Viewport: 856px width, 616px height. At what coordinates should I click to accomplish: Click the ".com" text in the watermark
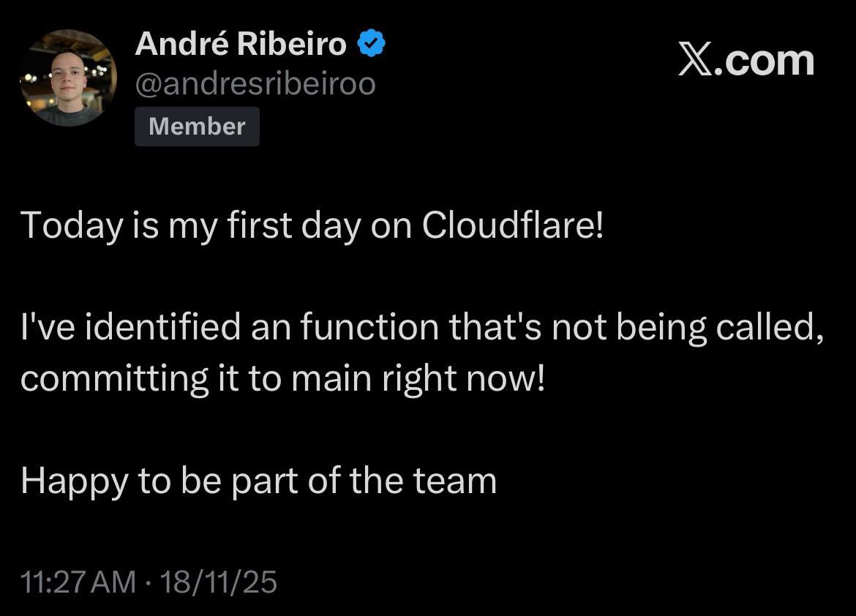pyautogui.click(x=763, y=61)
